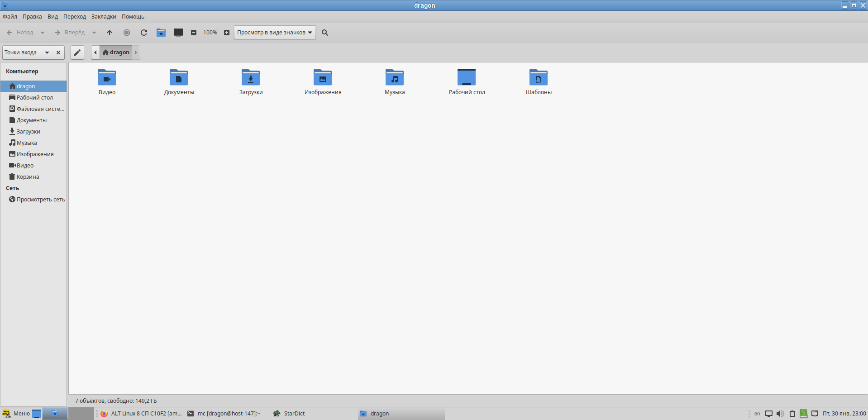Zoom in with the plus icon
Viewport: 868px width, 420px height.
tap(227, 33)
